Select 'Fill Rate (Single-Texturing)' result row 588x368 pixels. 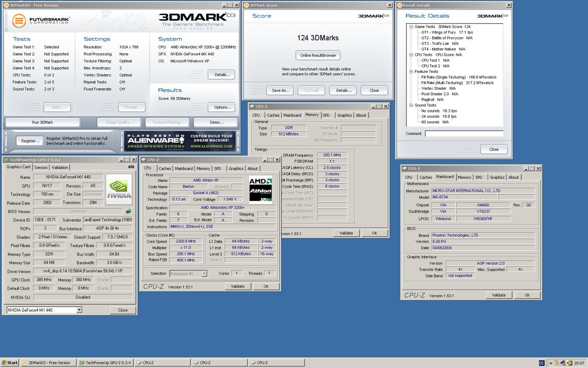[459, 77]
